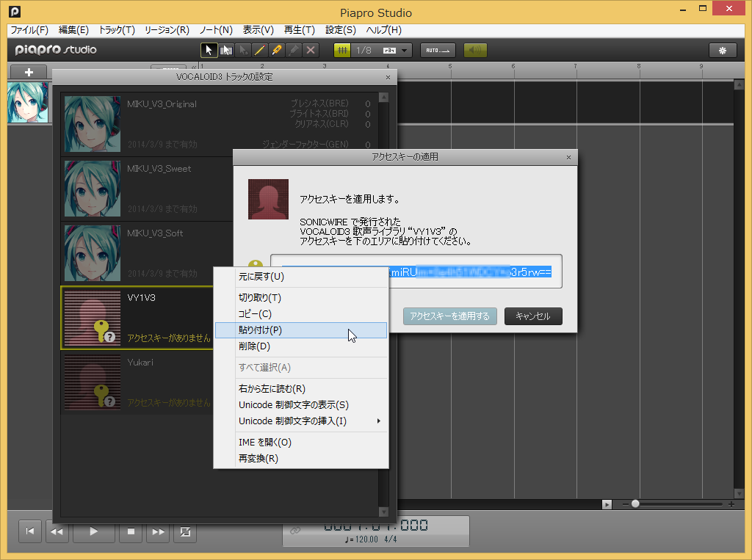Click the play button
The image size is (752, 560).
[93, 531]
